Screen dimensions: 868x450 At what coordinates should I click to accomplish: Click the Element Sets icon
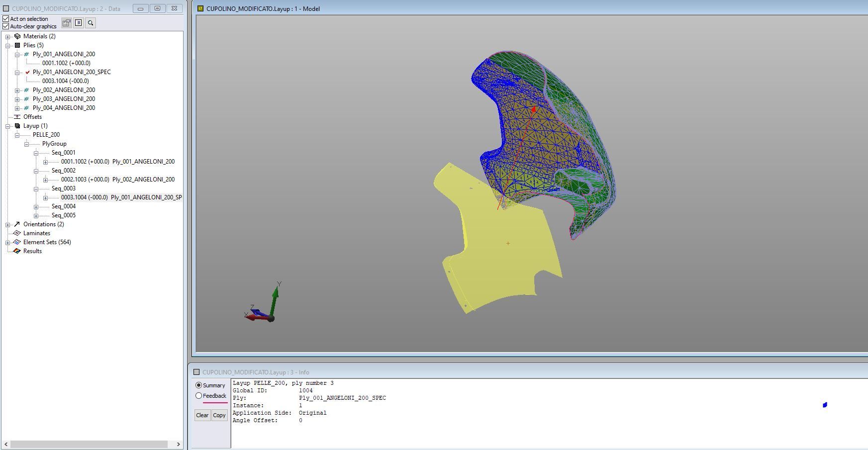tap(17, 242)
